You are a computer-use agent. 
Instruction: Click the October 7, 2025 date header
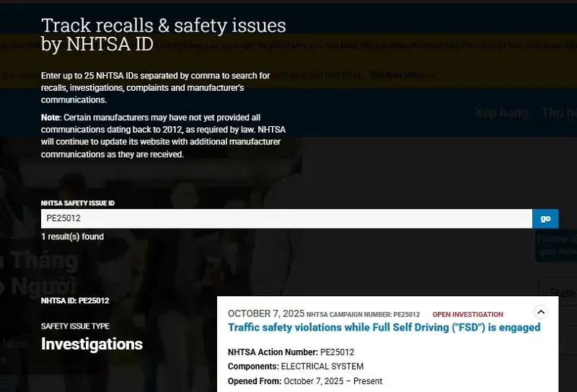265,313
